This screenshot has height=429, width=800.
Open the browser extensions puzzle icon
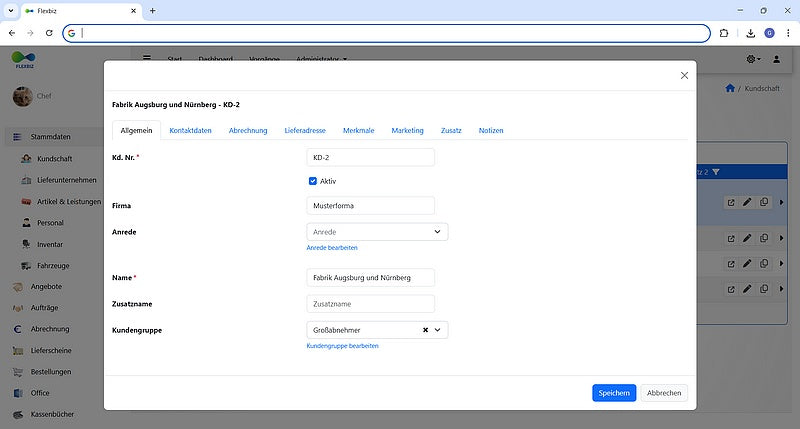(723, 33)
